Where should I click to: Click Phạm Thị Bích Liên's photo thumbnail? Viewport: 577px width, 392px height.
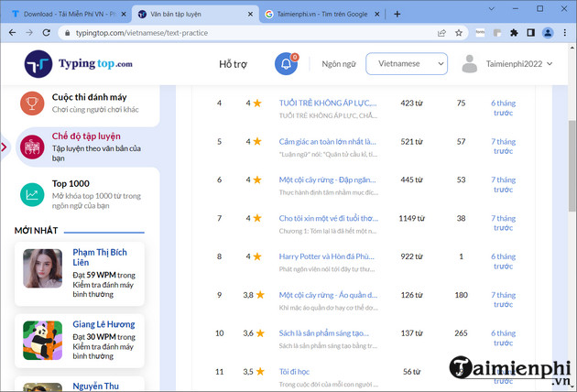point(43,268)
